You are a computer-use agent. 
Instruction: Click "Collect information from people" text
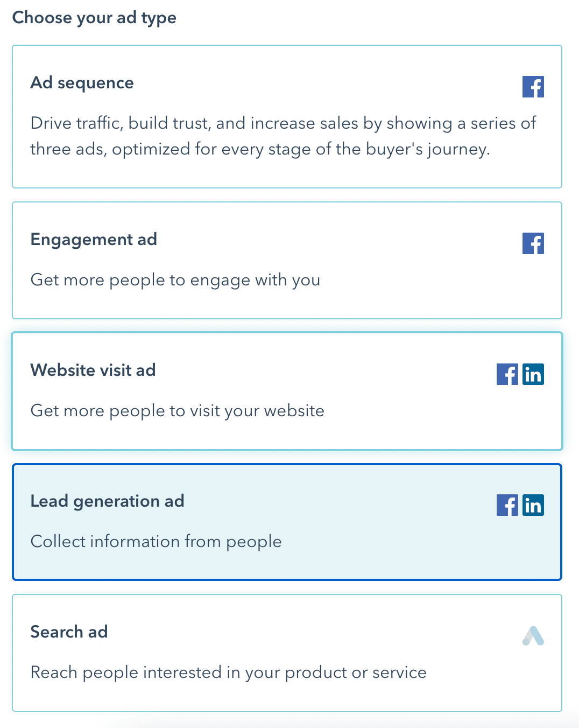(x=156, y=542)
